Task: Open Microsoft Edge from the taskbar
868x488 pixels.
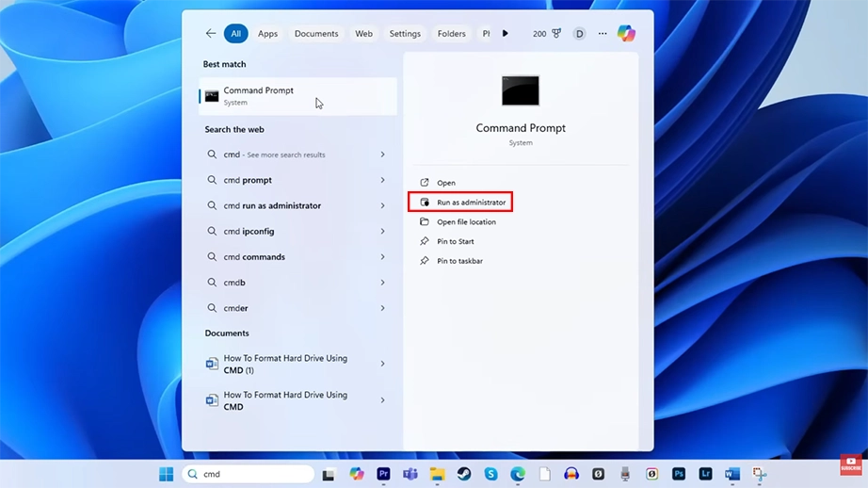Action: [518, 474]
